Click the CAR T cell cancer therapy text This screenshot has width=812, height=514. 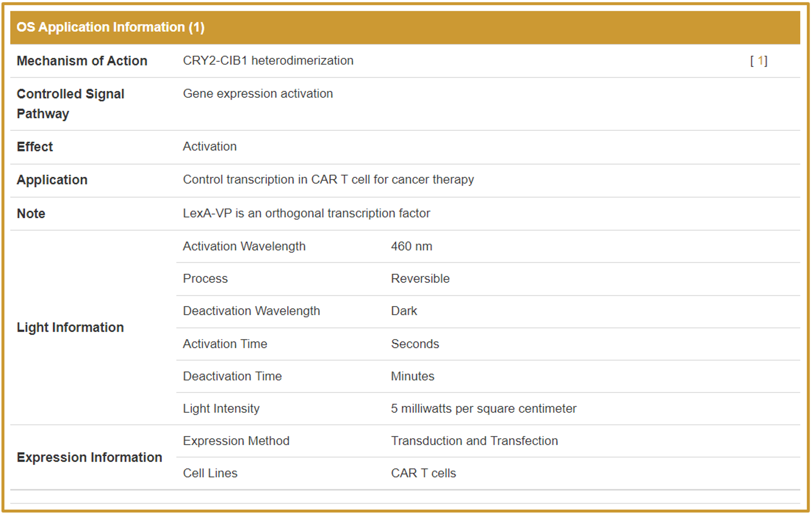(328, 180)
